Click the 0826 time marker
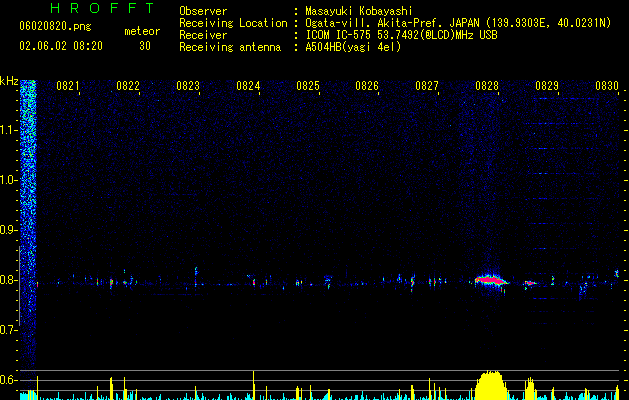This screenshot has height=400, width=629. (x=367, y=86)
